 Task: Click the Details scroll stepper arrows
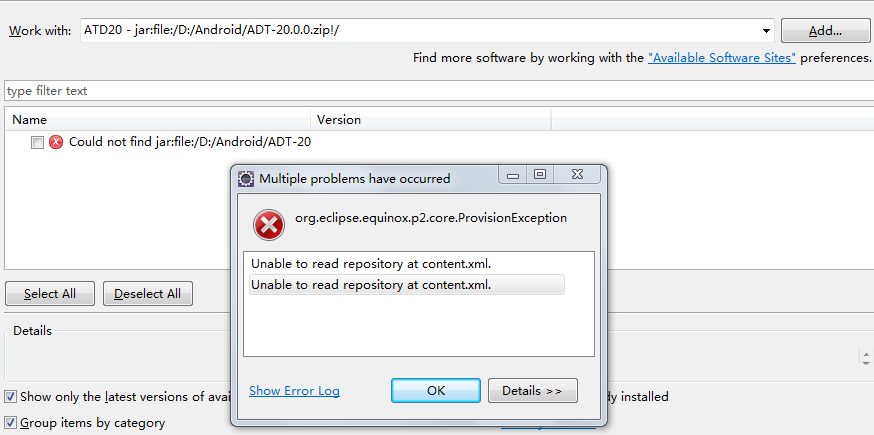pos(866,358)
